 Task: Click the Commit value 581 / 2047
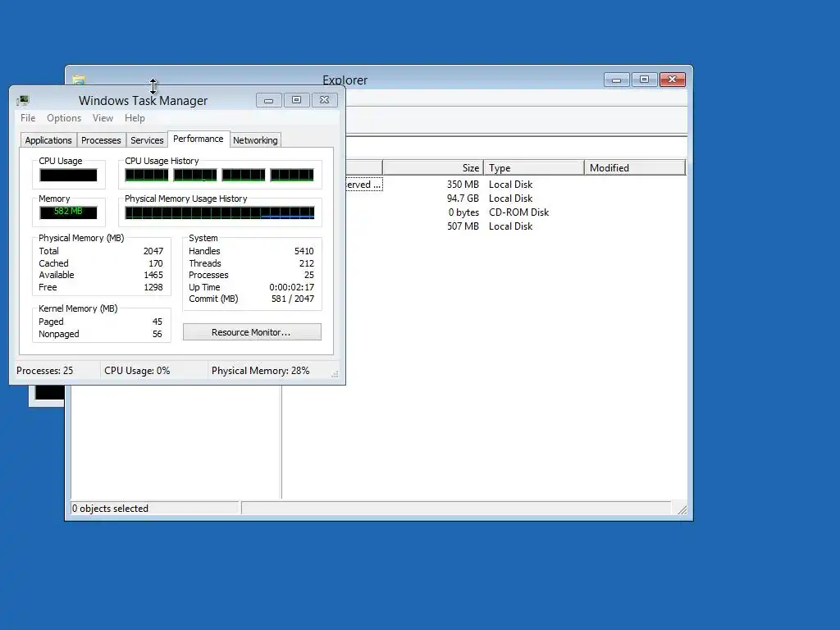click(x=293, y=299)
